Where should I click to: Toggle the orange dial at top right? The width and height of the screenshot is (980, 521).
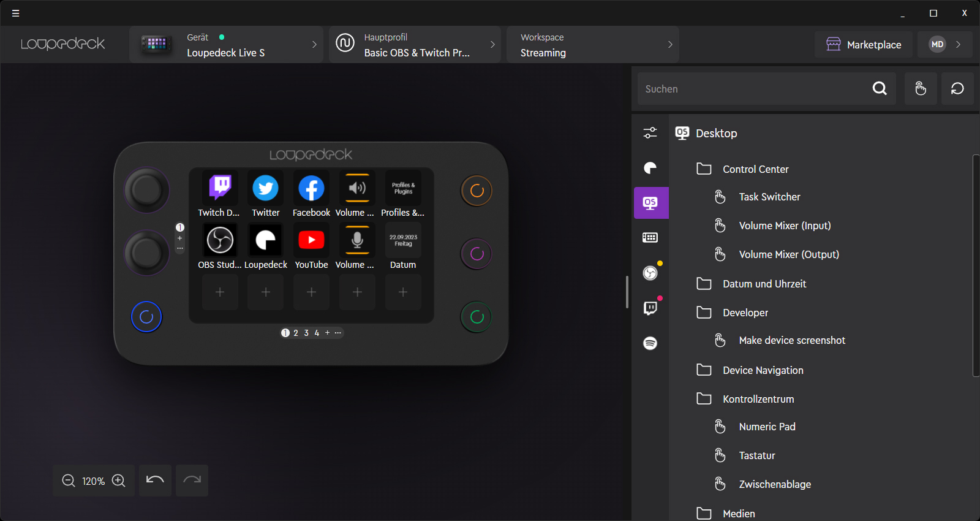(477, 191)
